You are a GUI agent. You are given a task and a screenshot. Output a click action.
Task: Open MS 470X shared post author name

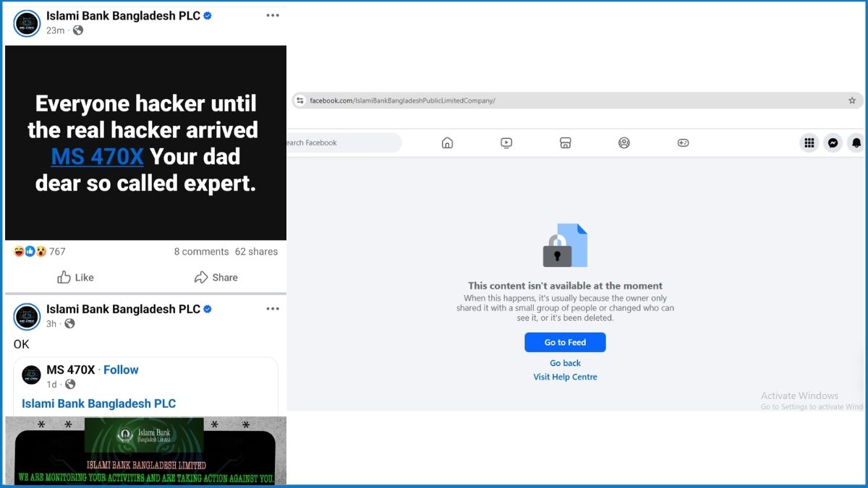tap(71, 369)
